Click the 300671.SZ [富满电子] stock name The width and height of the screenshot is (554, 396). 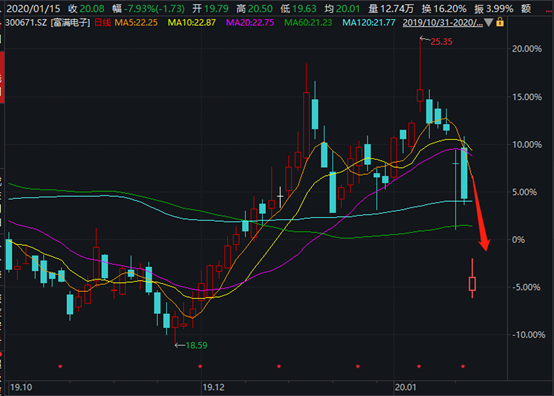(x=48, y=23)
